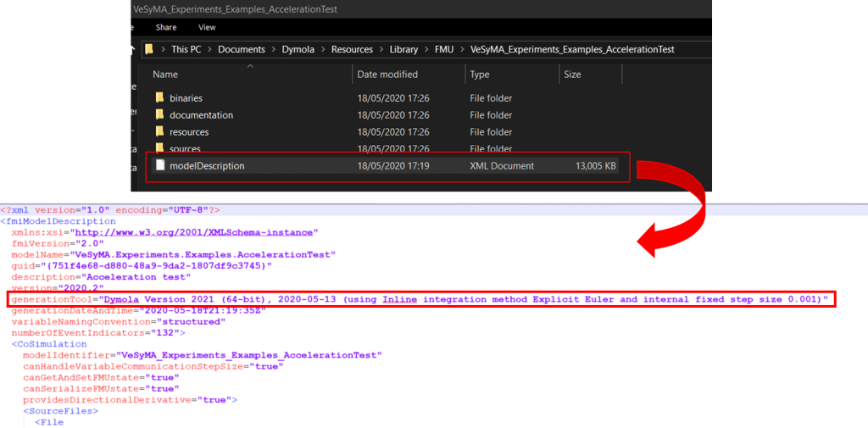Jump to FMU breadcrumb folder

coord(444,49)
